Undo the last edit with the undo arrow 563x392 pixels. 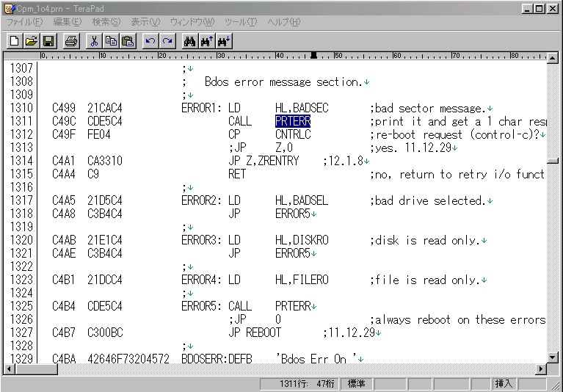coord(150,41)
